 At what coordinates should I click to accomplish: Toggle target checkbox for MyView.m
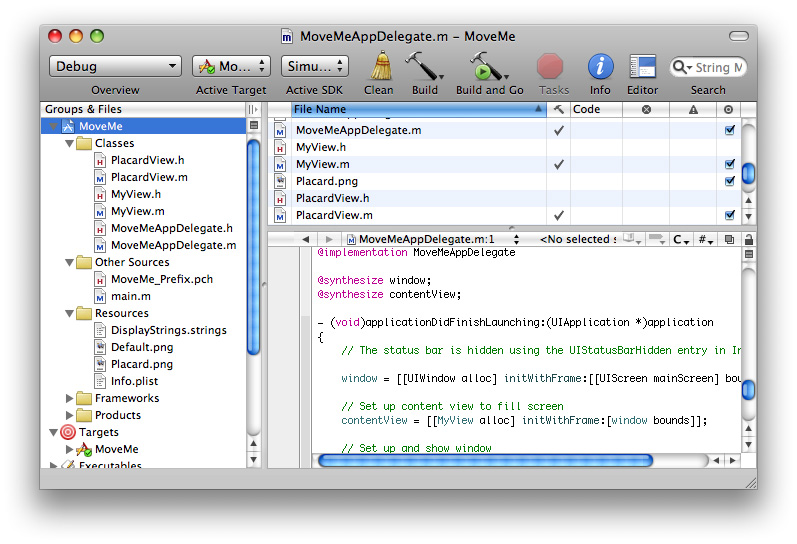(729, 164)
